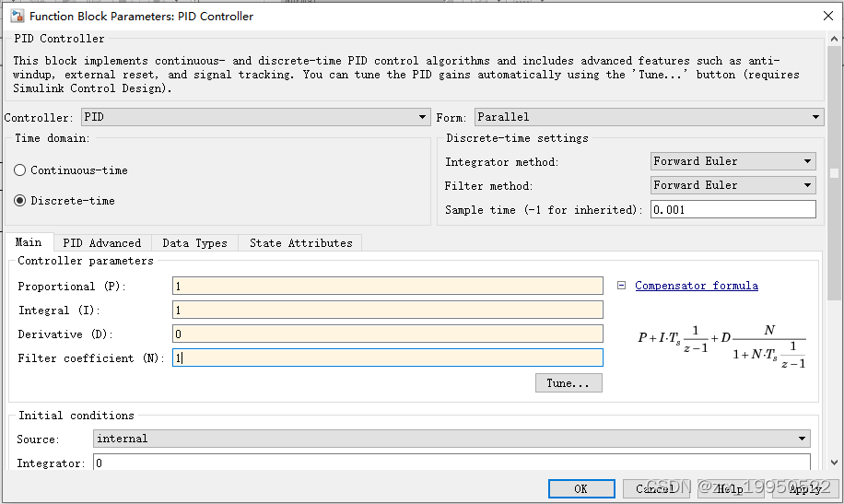Open the Integrator method dropdown
This screenshot has height=504, width=844.
coord(733,161)
